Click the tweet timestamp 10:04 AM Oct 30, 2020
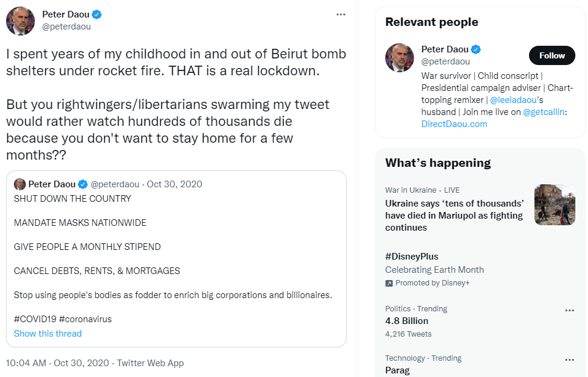 point(57,363)
